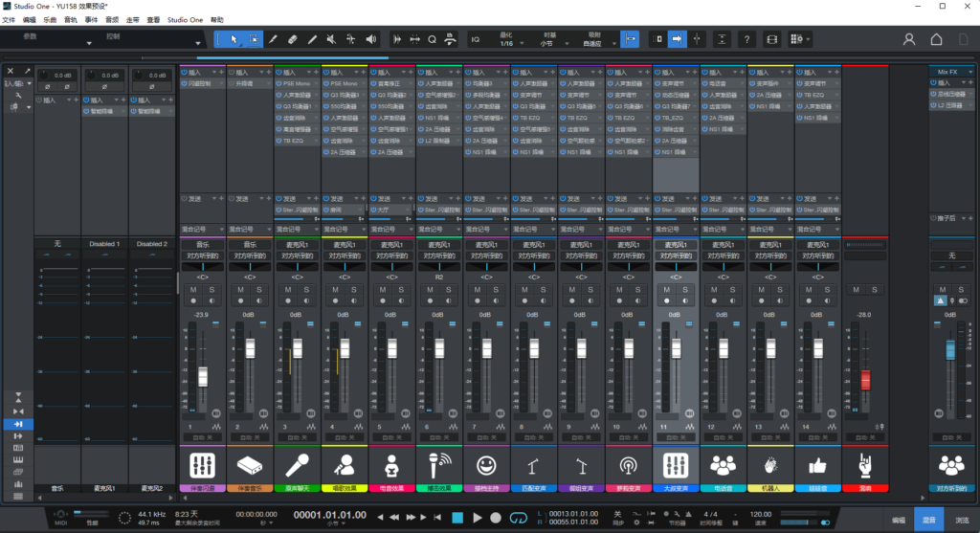Image resolution: width=980 pixels, height=533 pixels.
Task: Toggle loop mode in the transport bar
Action: (519, 518)
